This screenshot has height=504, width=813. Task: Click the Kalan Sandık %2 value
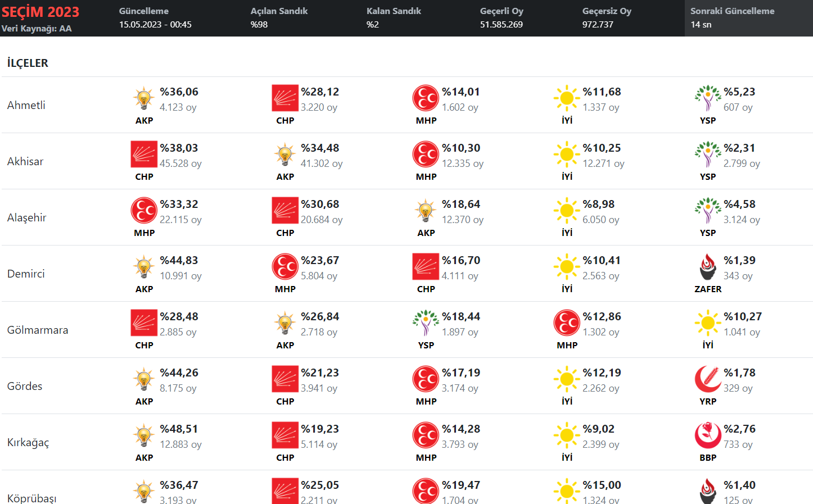(373, 25)
